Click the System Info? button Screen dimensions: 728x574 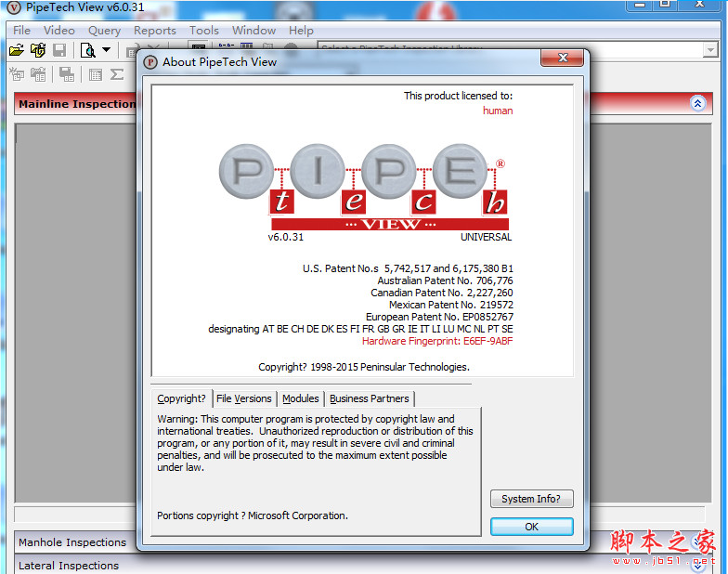click(x=531, y=499)
